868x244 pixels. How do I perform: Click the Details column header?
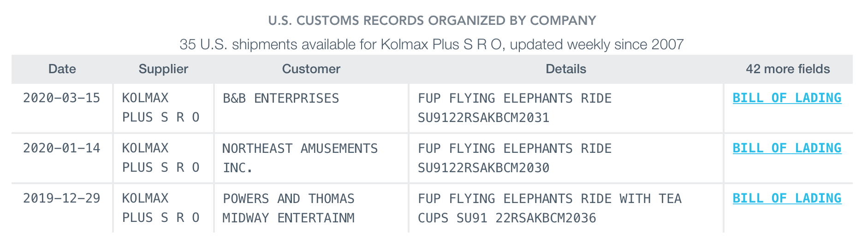[565, 69]
